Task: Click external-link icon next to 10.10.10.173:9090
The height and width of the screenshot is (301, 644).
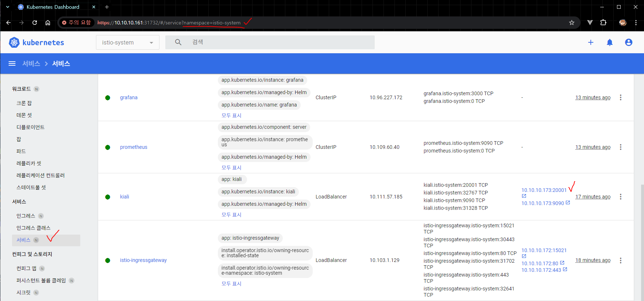Action: pos(568,202)
